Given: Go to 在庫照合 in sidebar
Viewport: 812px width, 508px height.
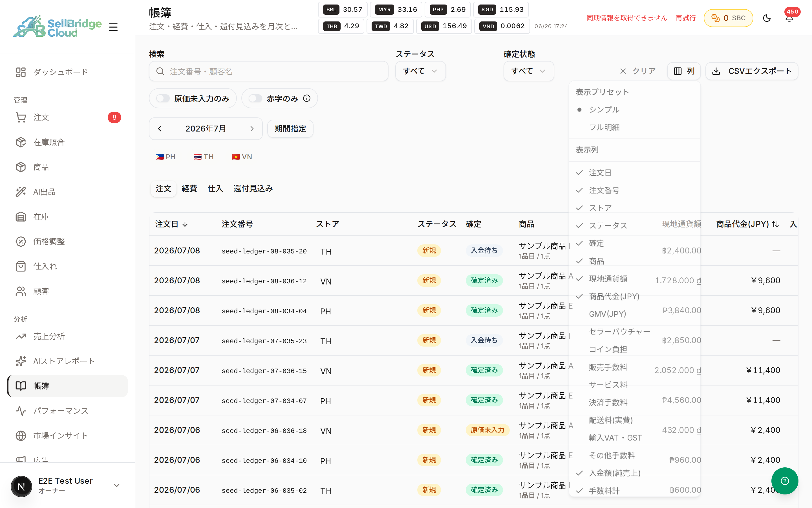Looking at the screenshot, I should coord(67,142).
